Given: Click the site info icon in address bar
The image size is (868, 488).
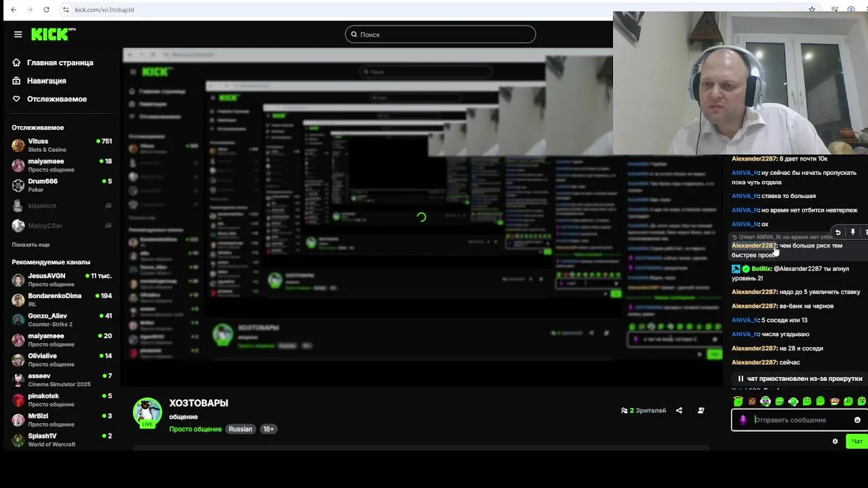Looking at the screenshot, I should pyautogui.click(x=66, y=9).
